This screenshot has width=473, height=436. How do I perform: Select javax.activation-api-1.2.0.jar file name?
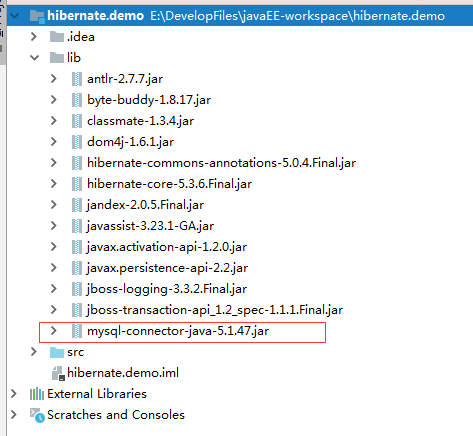(167, 247)
